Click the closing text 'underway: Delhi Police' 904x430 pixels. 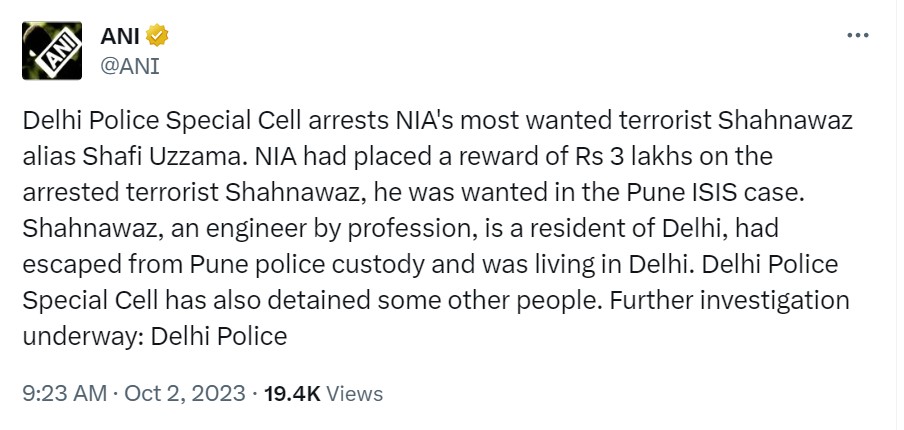pyautogui.click(x=155, y=336)
